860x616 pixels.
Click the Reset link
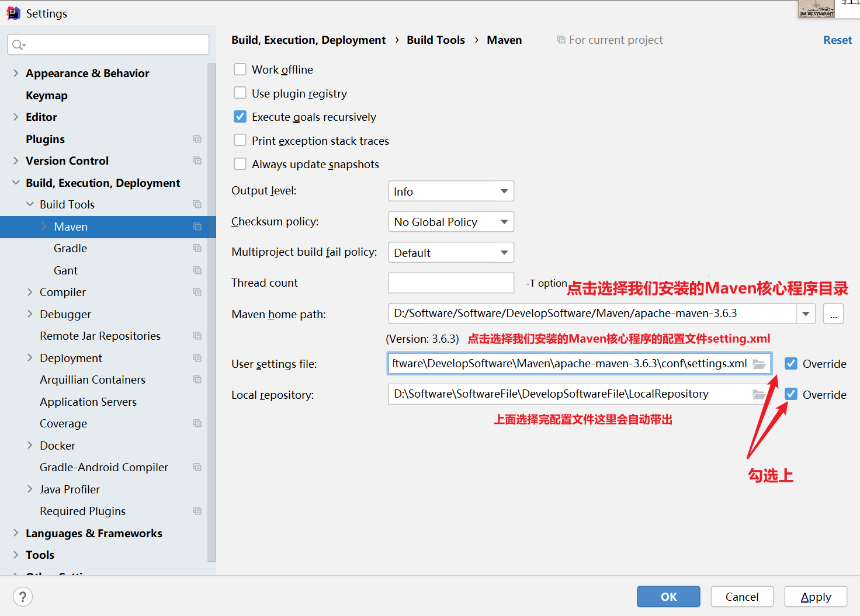837,40
